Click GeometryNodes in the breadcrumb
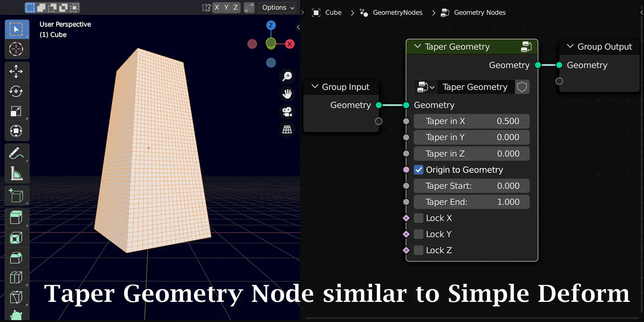 (x=397, y=12)
